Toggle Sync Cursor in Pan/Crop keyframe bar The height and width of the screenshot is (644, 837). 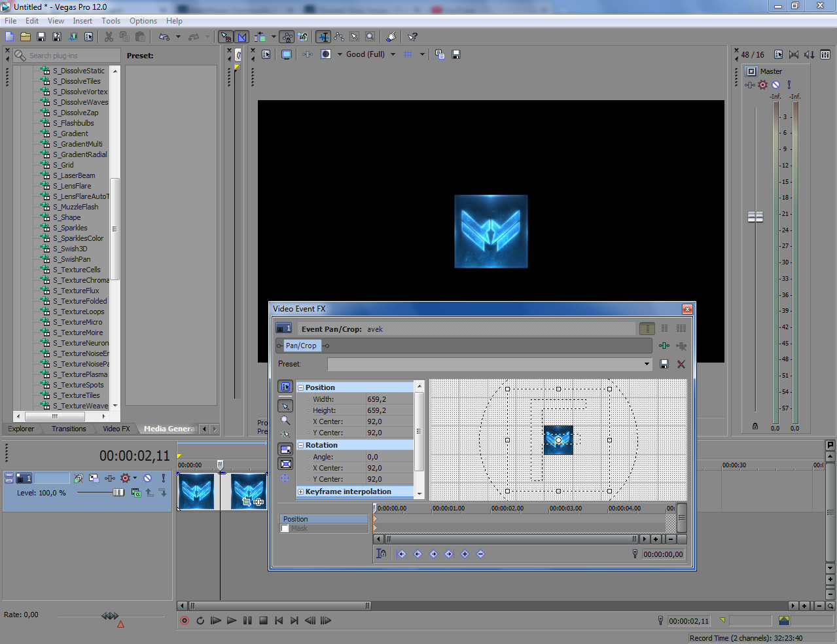[x=382, y=554]
